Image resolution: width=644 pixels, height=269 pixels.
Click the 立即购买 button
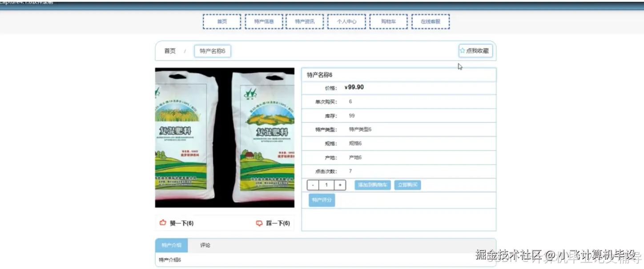(x=407, y=185)
